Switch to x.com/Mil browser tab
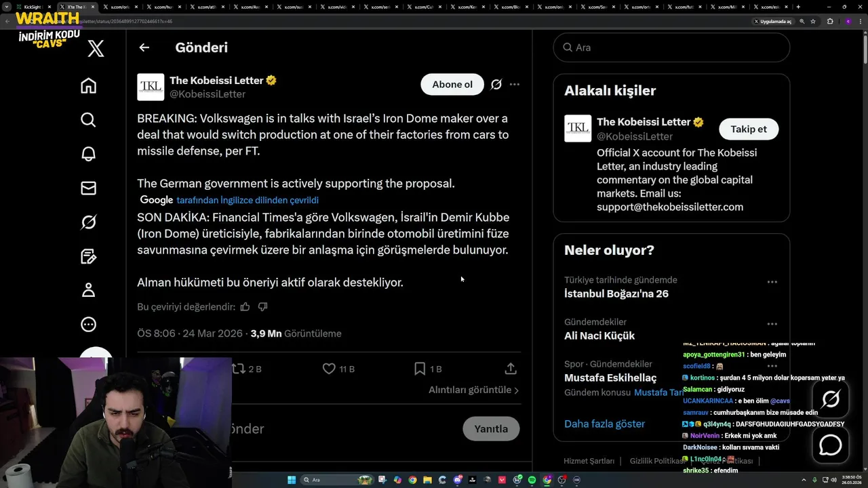This screenshot has height=488, width=868. pos(729,7)
